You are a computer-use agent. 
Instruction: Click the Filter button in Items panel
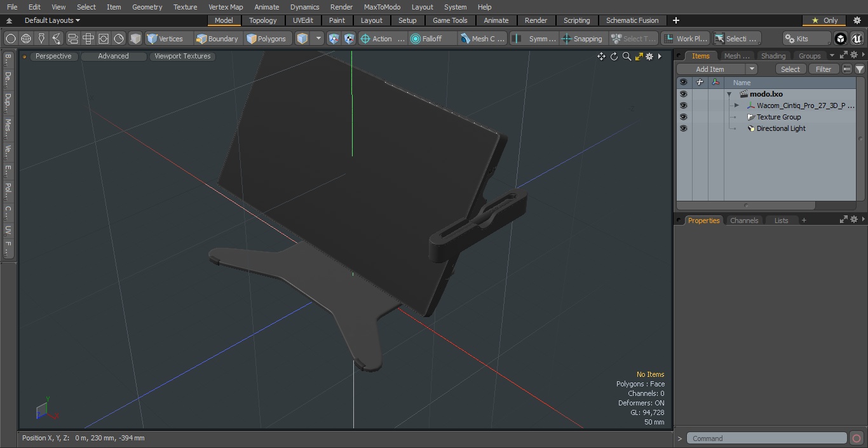tap(824, 69)
